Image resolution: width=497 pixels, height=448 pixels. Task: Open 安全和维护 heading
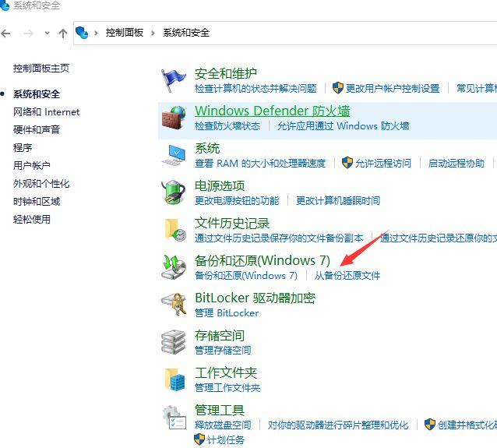click(x=226, y=73)
